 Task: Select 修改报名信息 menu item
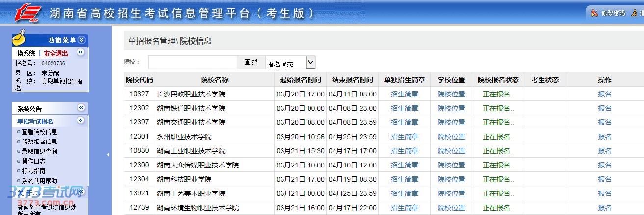[x=39, y=142]
